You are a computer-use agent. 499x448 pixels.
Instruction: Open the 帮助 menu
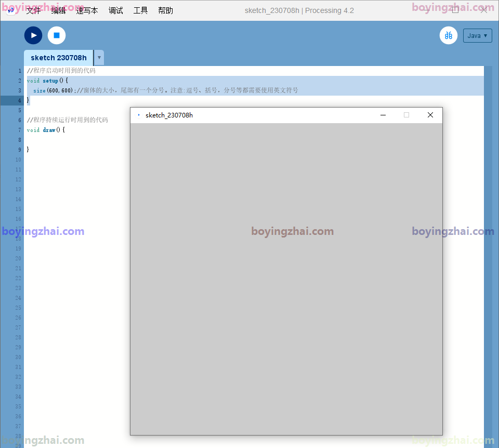[165, 10]
